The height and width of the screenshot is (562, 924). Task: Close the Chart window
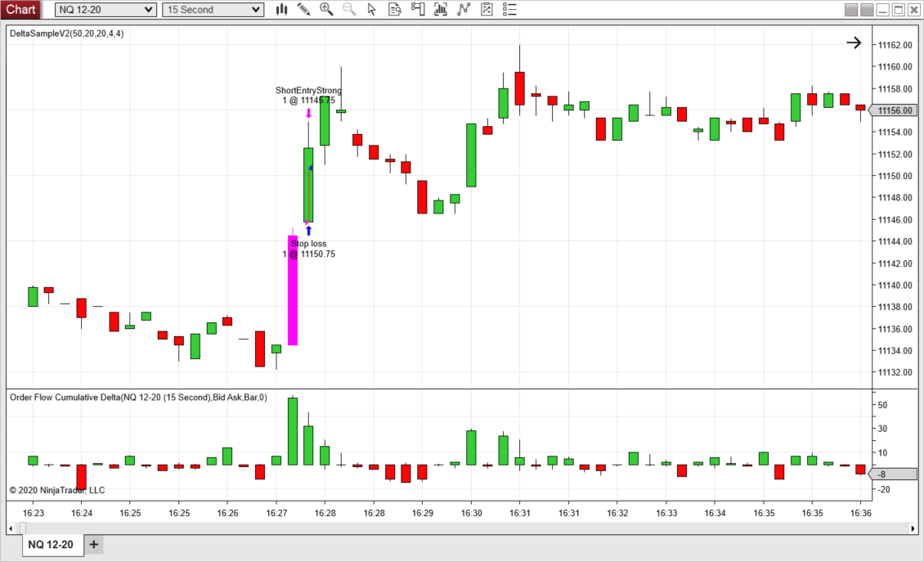pyautogui.click(x=914, y=10)
